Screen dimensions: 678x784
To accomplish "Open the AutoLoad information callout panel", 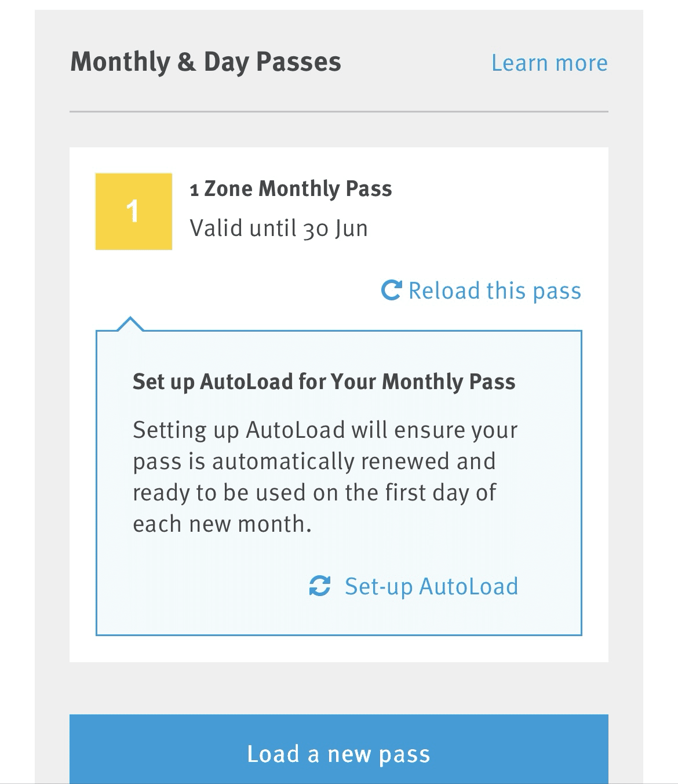I will 339,481.
